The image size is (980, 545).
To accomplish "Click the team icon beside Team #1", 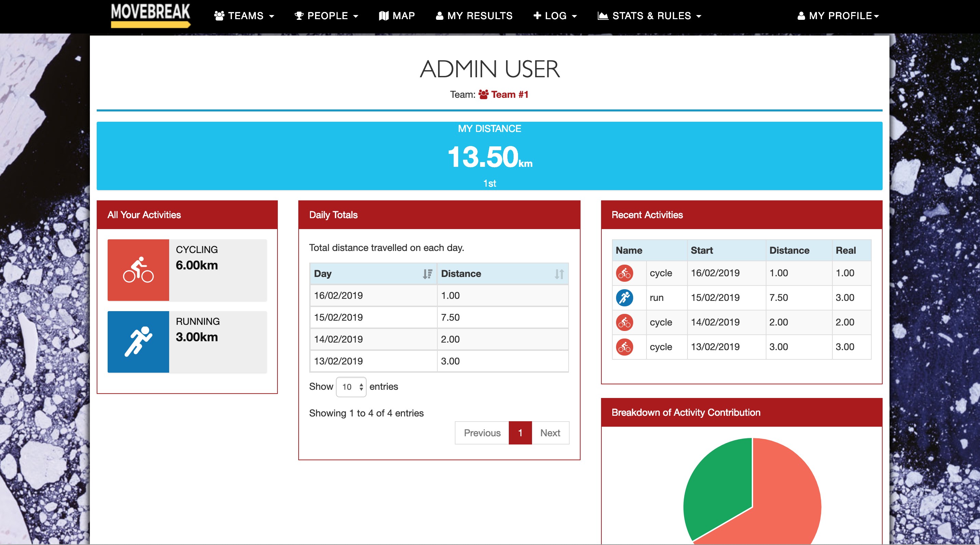I will [484, 94].
